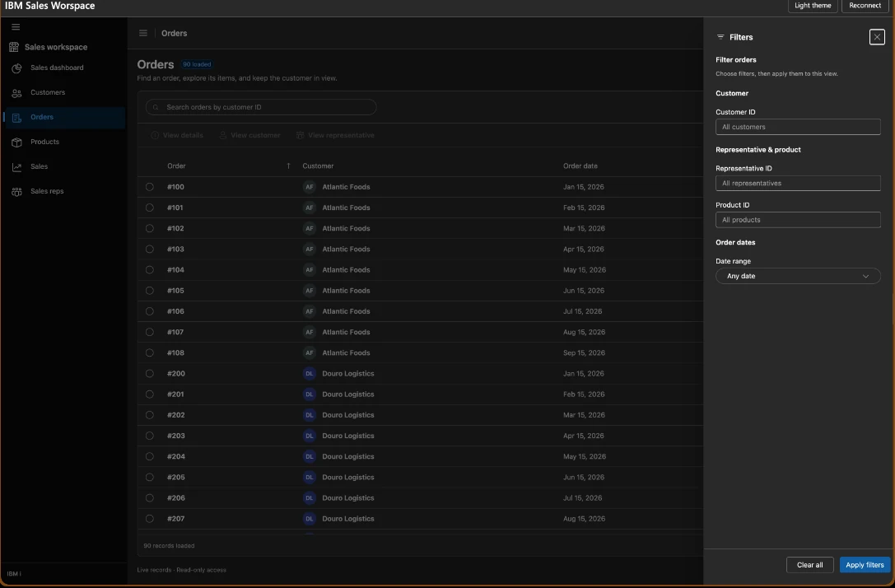Toggle the hamburger icon beside Orders breadcrumb

point(143,33)
